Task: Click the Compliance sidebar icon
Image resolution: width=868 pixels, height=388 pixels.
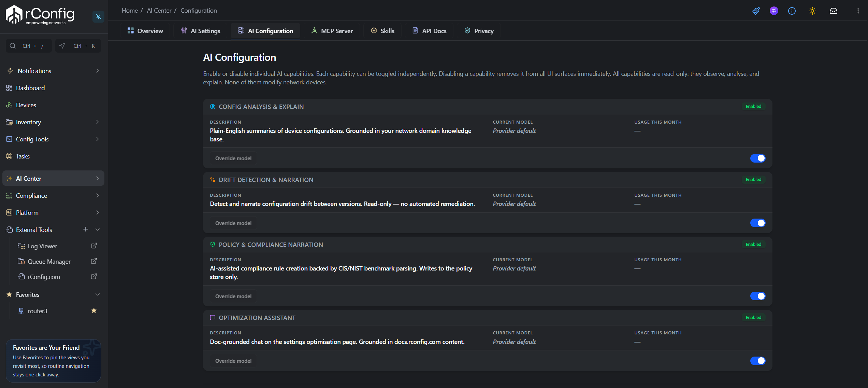Action: point(9,195)
